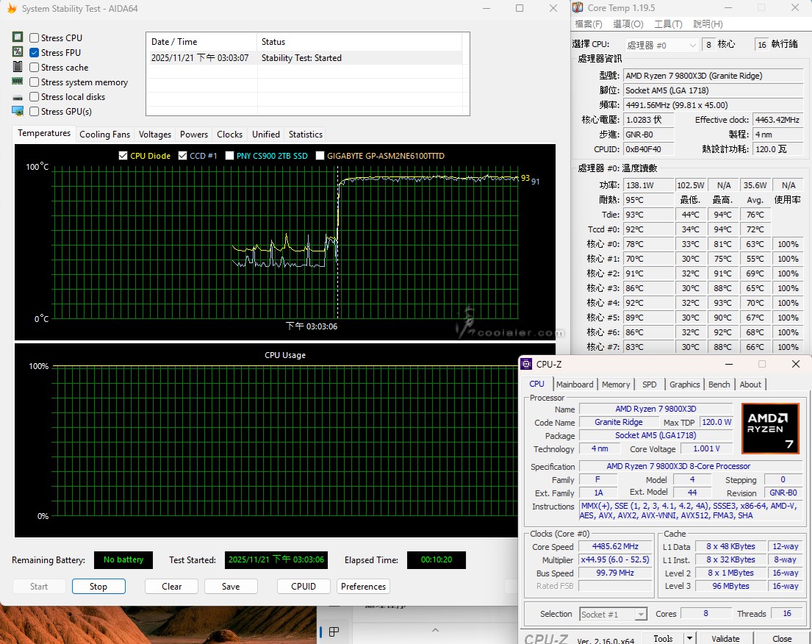The width and height of the screenshot is (812, 644).
Task: Click the disk drive icon beside Stress local disks
Action: (18, 97)
